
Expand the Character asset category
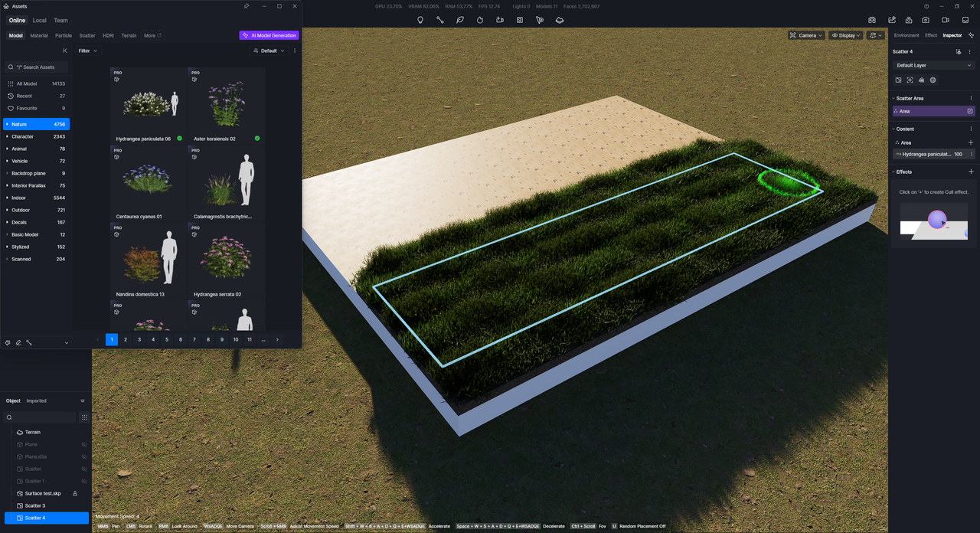(x=8, y=136)
